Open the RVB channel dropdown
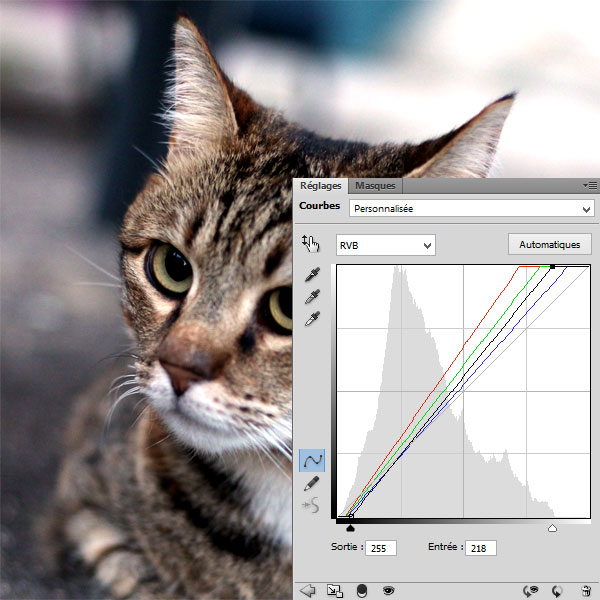This screenshot has height=600, width=600. [x=386, y=245]
